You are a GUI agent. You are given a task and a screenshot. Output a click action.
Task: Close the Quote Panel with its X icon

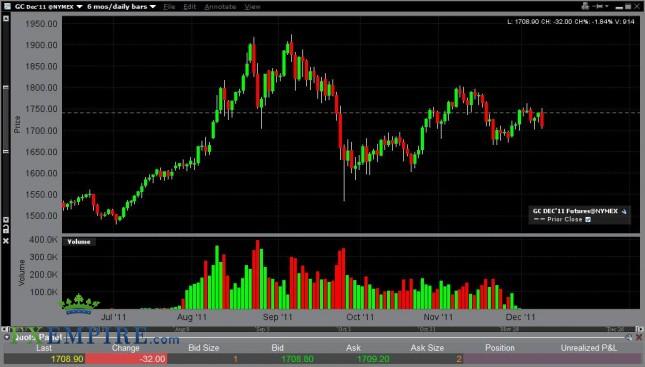tap(639, 338)
